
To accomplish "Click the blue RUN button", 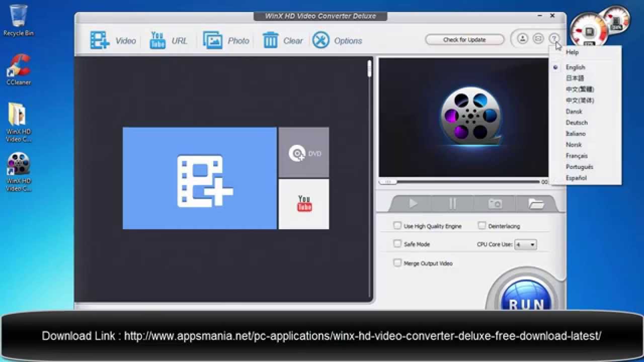I will pos(526,296).
